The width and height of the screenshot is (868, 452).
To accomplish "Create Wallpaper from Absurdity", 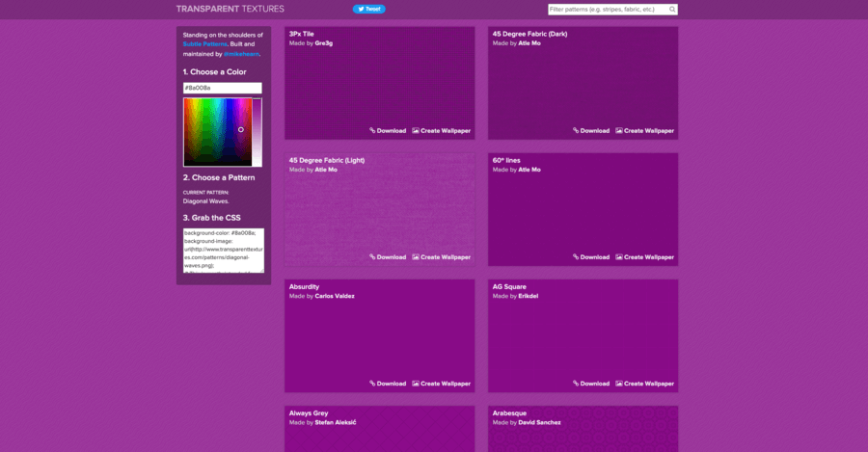I will click(441, 384).
